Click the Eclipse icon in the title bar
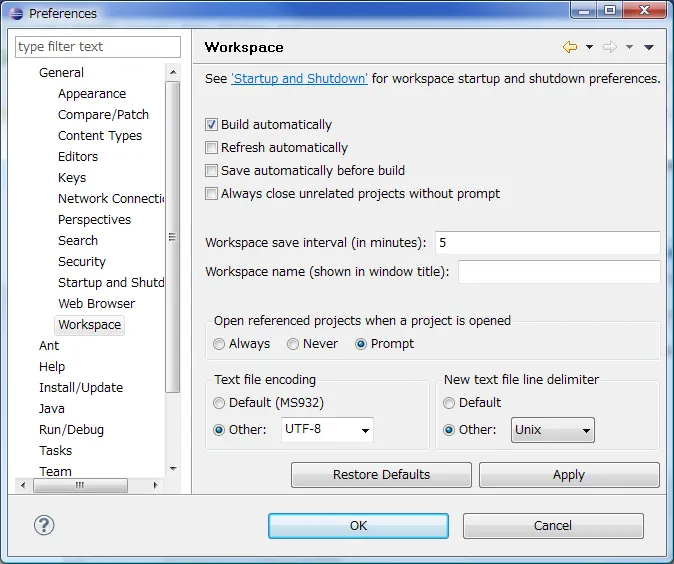This screenshot has height=564, width=674. (x=16, y=14)
